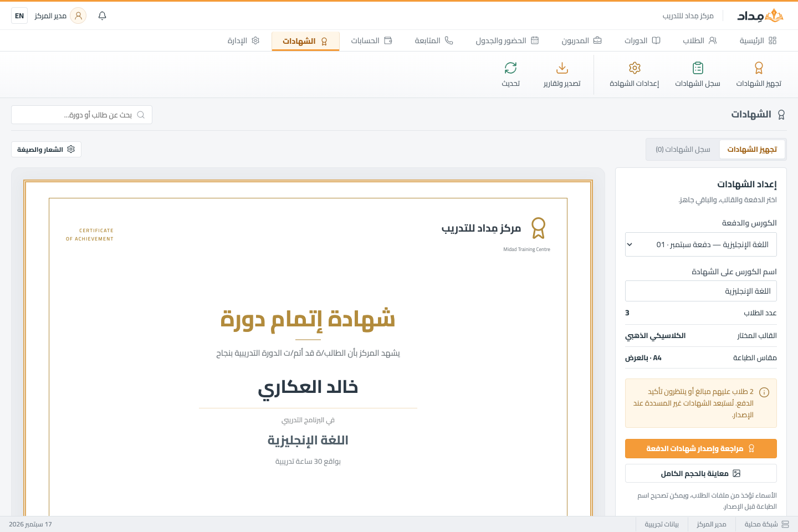Screen dimensions: 798x532
Task: Click the شبكة محلية status bar item
Action: tap(767, 524)
